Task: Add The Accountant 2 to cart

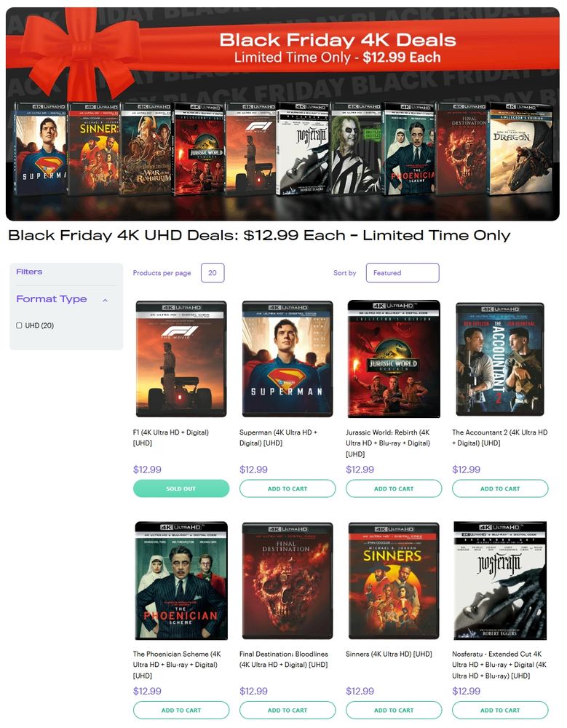Action: pyautogui.click(x=500, y=488)
